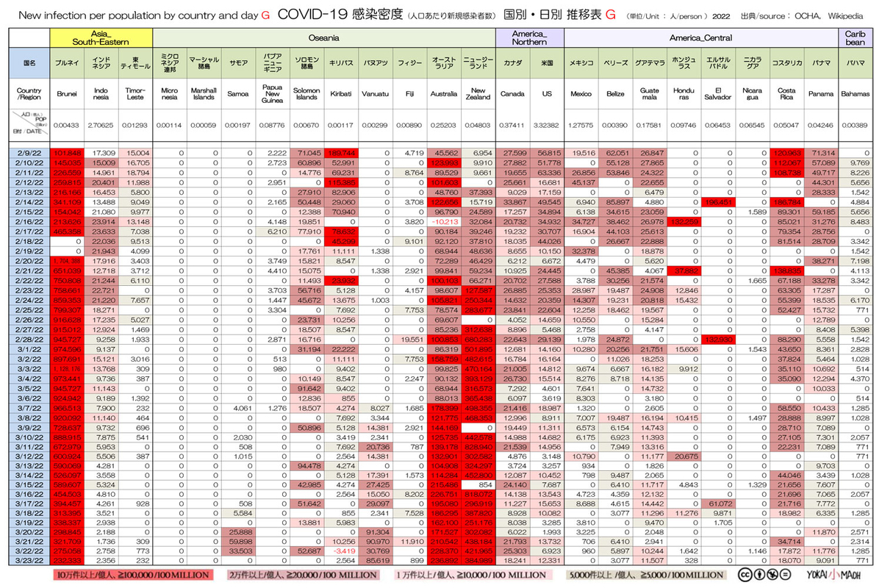The width and height of the screenshot is (882, 588).
Task: Select the Asia_South-Eastern region header
Action: click(x=101, y=38)
